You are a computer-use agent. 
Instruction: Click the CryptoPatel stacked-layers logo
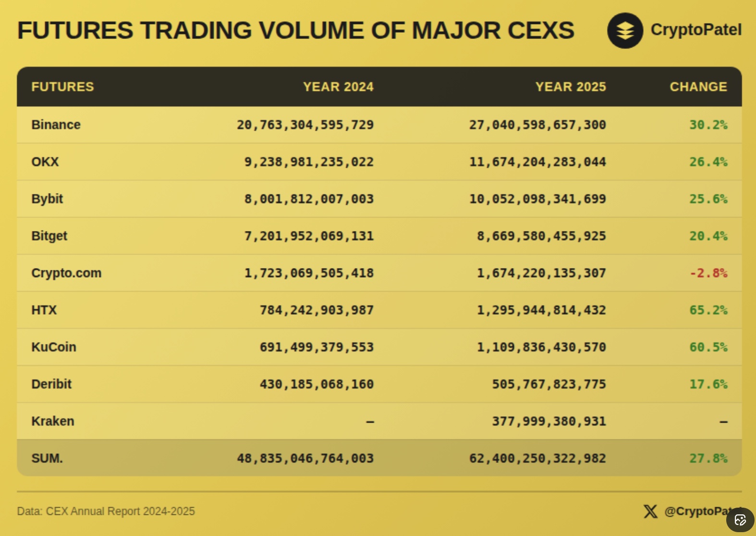(625, 31)
